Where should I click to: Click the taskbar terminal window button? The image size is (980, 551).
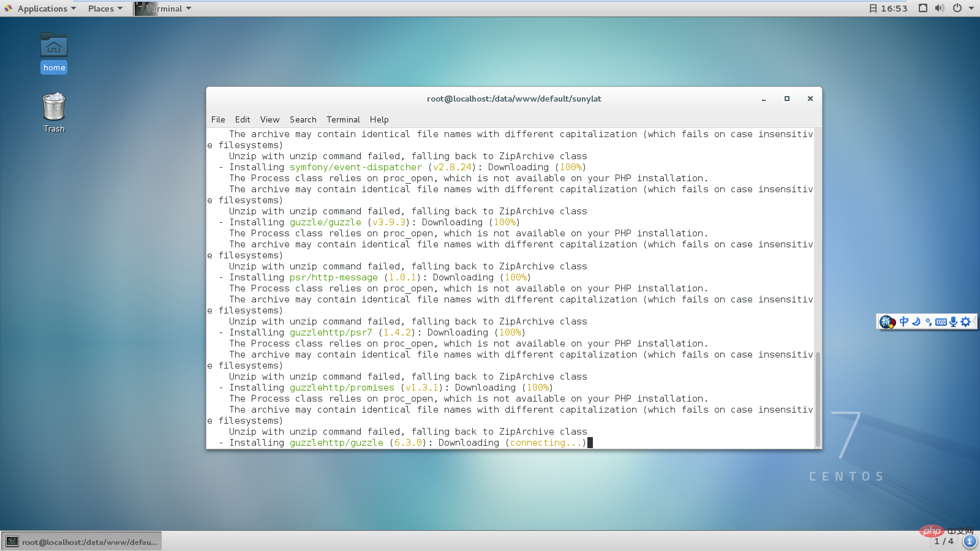[x=81, y=542]
